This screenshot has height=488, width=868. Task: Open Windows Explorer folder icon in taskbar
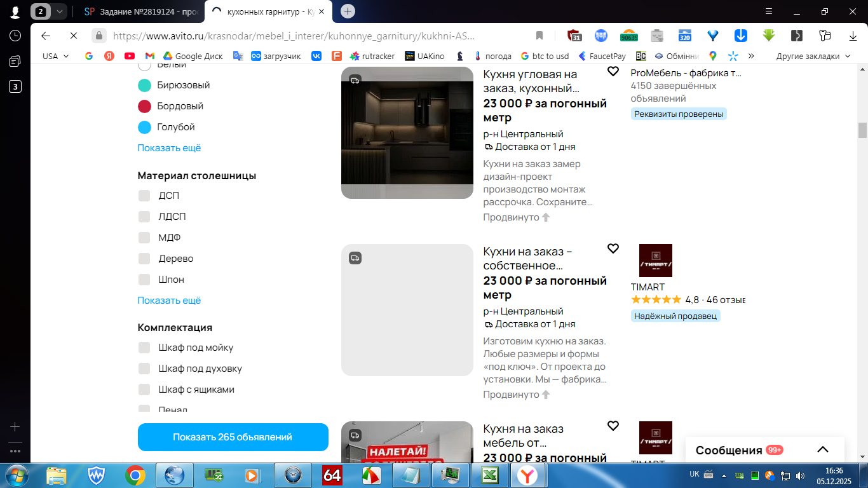57,475
